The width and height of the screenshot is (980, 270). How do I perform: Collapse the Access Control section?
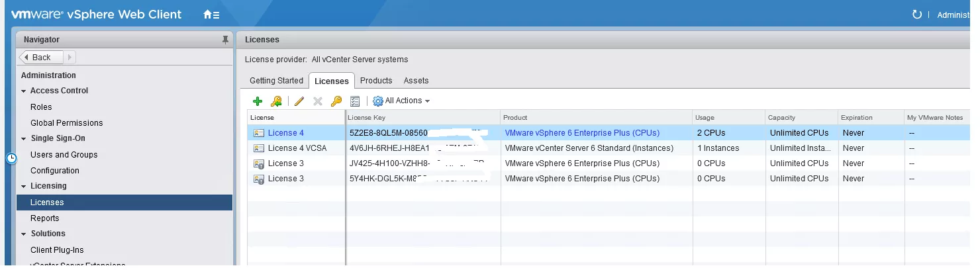(24, 91)
